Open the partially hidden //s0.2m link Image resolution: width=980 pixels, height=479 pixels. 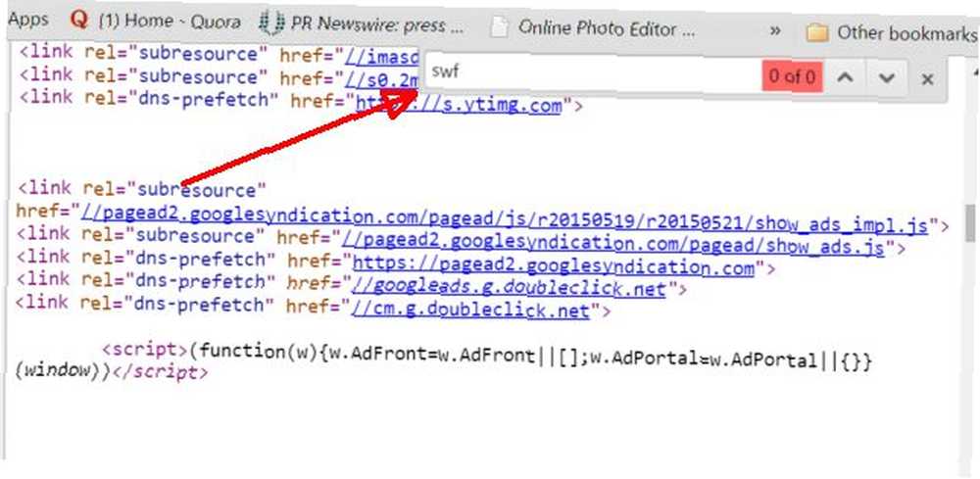click(x=382, y=80)
